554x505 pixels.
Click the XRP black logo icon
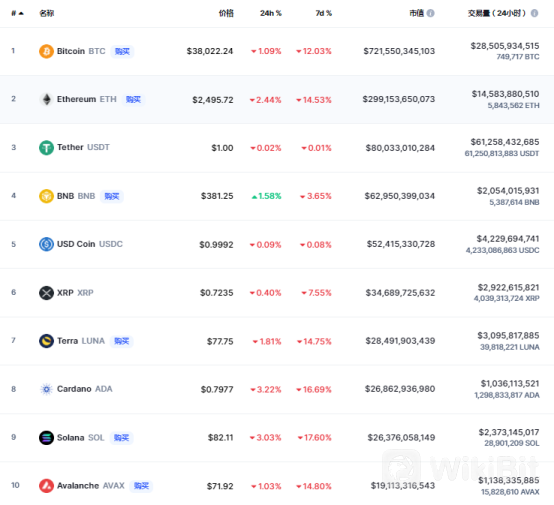click(46, 293)
